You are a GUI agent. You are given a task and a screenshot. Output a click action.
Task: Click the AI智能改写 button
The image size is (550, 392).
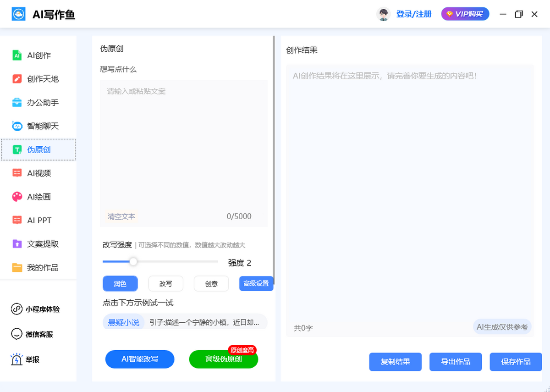[140, 359]
